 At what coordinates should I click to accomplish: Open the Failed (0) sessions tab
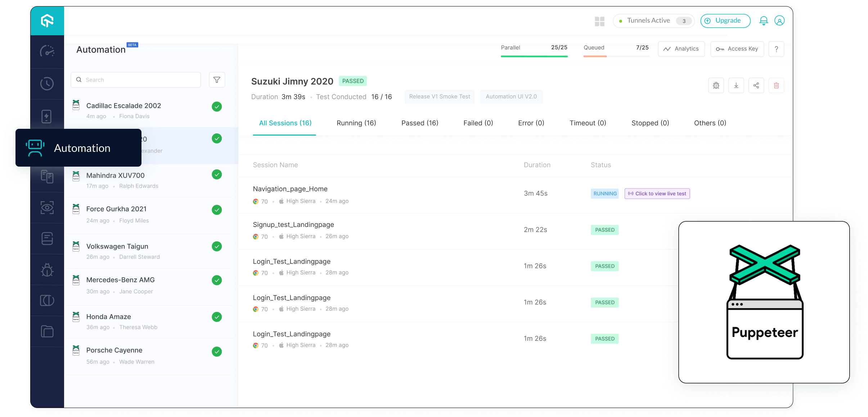478,123
